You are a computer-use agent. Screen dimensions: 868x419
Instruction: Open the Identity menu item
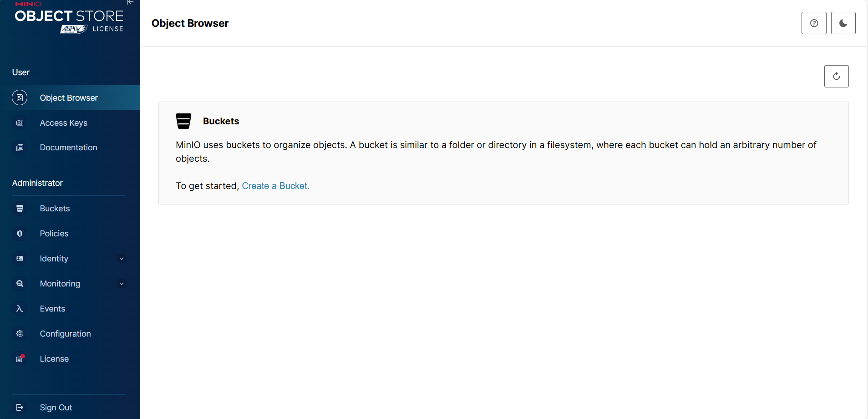54,259
